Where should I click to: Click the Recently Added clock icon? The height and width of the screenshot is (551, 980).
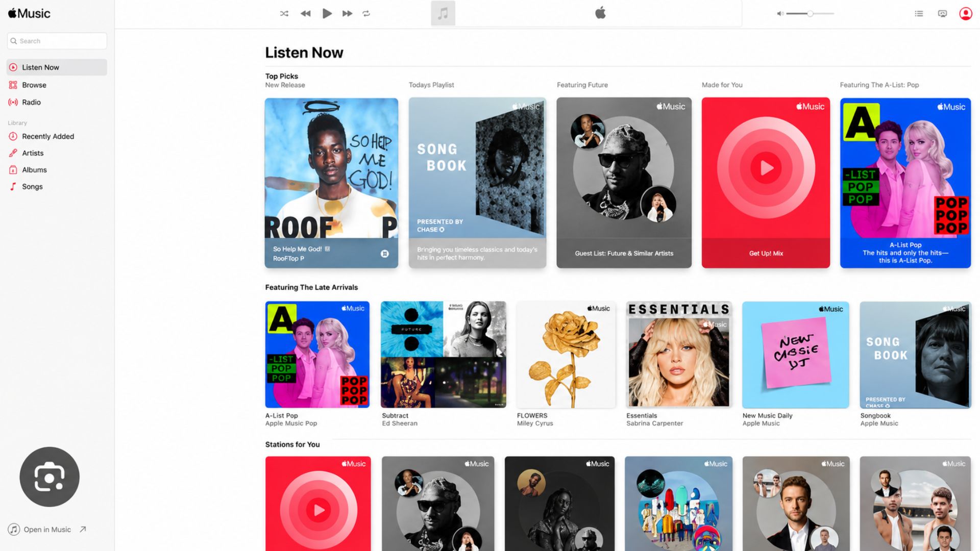tap(13, 136)
